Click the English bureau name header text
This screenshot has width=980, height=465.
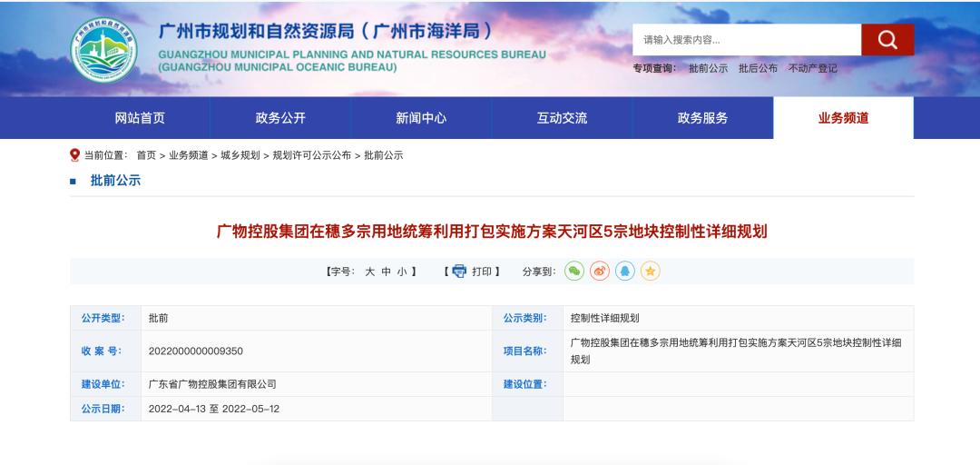pos(352,61)
